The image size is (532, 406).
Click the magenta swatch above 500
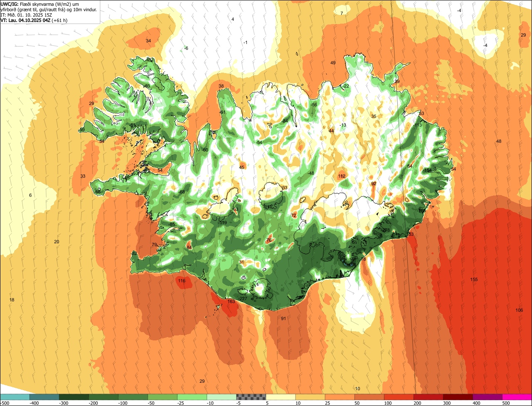coord(517,397)
